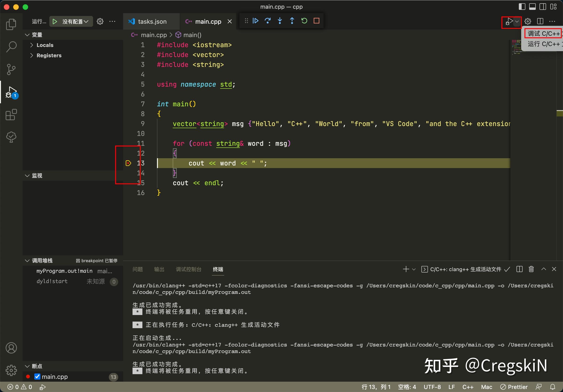Screen dimensions: 563x392
Task: Close the main.cpp tab
Action: click(x=230, y=22)
